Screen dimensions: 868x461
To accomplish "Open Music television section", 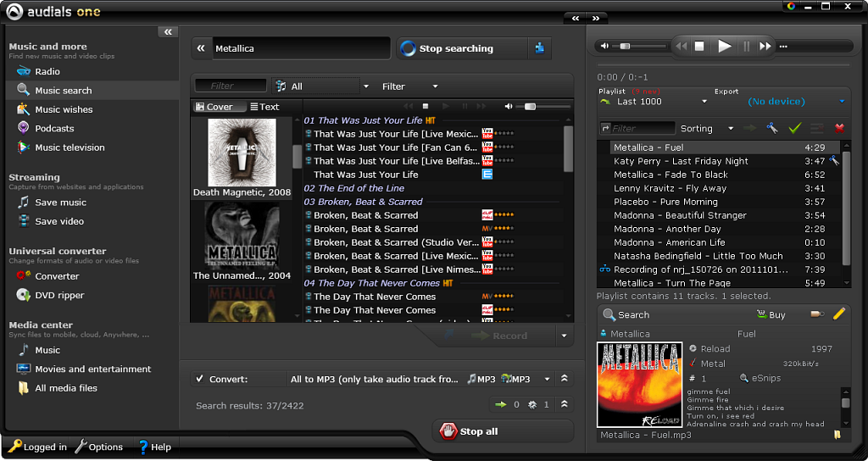I will click(70, 147).
